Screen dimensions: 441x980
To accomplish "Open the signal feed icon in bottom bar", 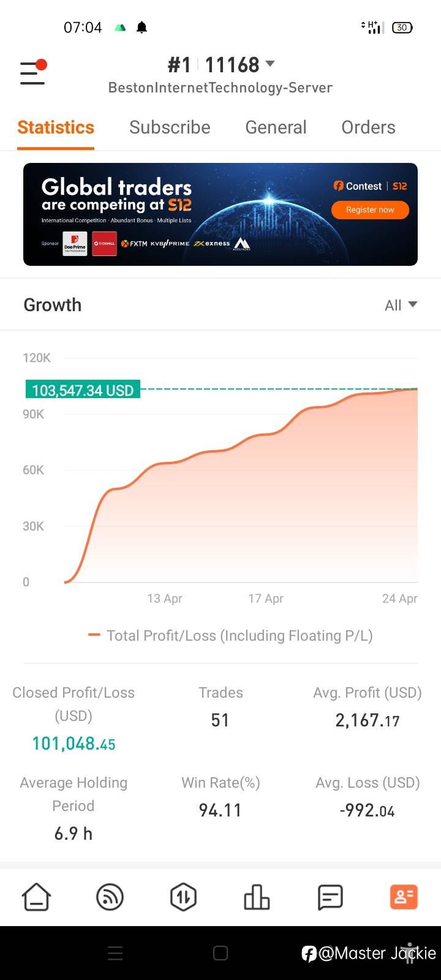I will pyautogui.click(x=110, y=897).
